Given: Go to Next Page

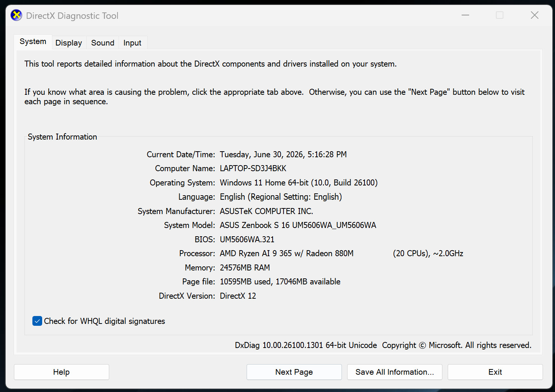Looking at the screenshot, I should click(x=294, y=372).
